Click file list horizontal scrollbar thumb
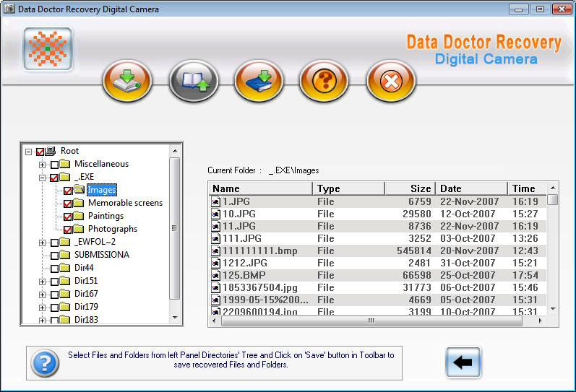Screen dimensions: 576x392 pyautogui.click(x=371, y=321)
